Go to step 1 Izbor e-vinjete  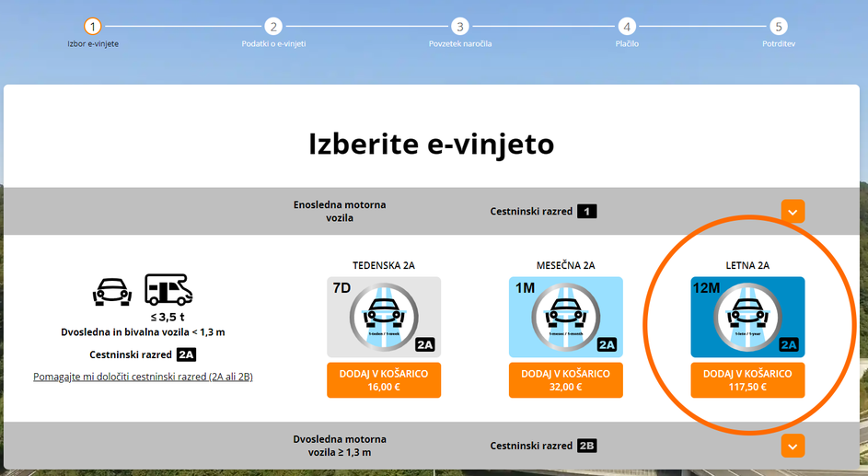[92, 27]
